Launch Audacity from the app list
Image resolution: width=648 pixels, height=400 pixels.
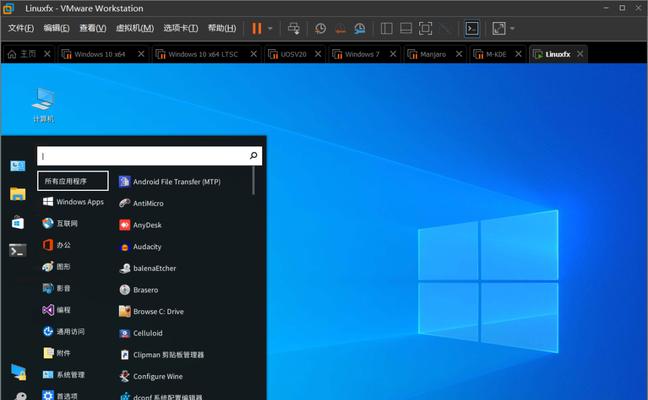coord(140,247)
